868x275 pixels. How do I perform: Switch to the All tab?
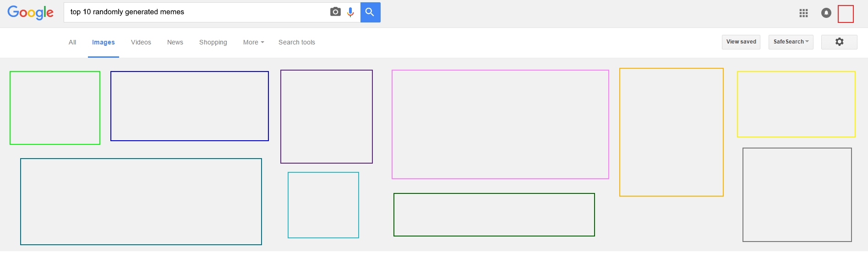point(72,42)
